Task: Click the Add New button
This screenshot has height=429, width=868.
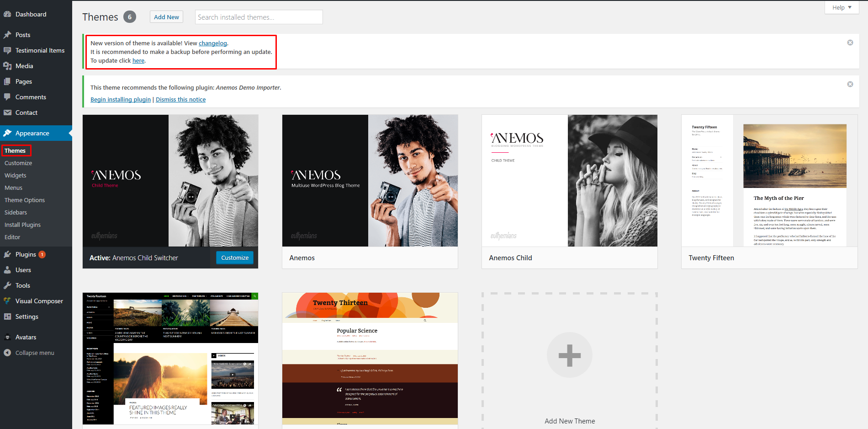Action: [166, 17]
